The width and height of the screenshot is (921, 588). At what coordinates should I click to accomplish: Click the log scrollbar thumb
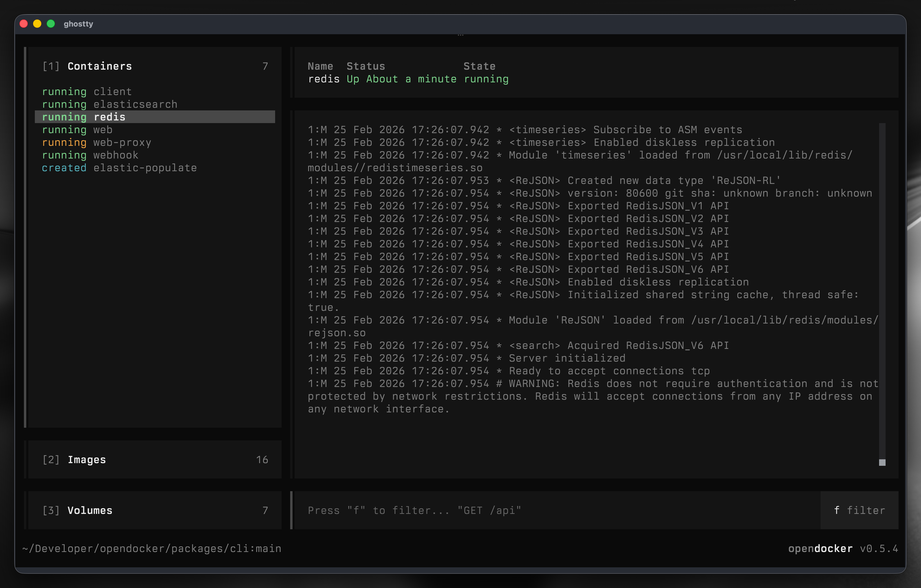tap(882, 463)
